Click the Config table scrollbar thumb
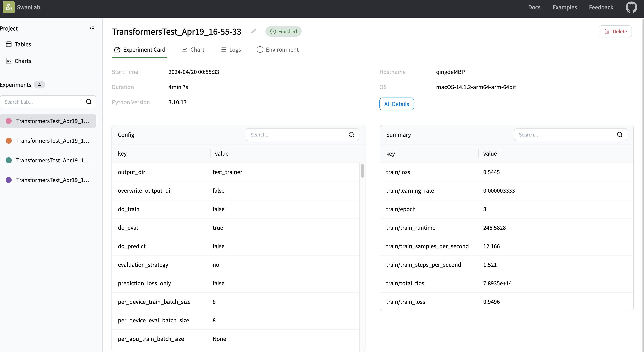644x352 pixels. tap(362, 171)
